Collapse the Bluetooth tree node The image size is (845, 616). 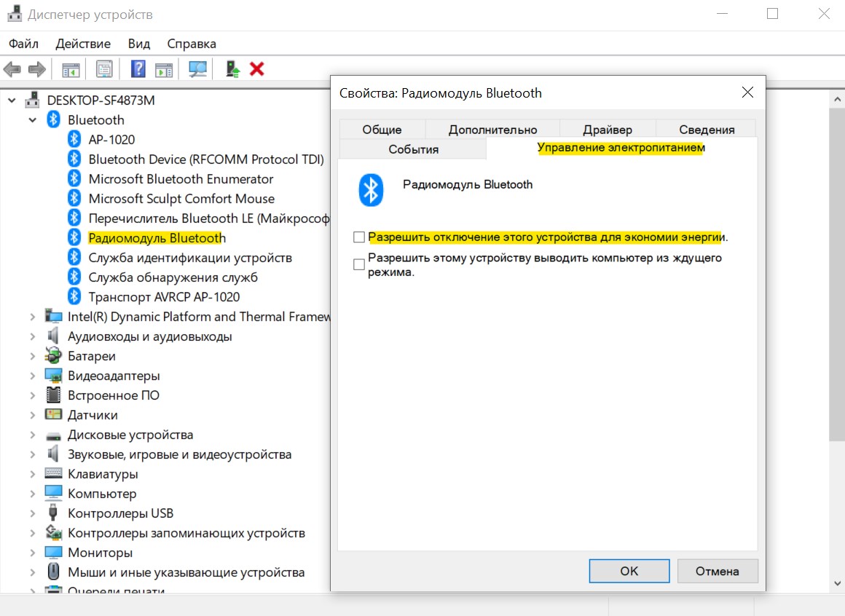pos(32,120)
